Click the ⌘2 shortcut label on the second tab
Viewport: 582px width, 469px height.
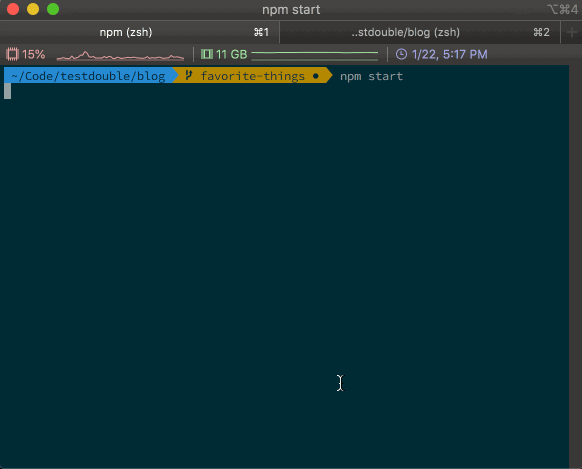[542, 32]
